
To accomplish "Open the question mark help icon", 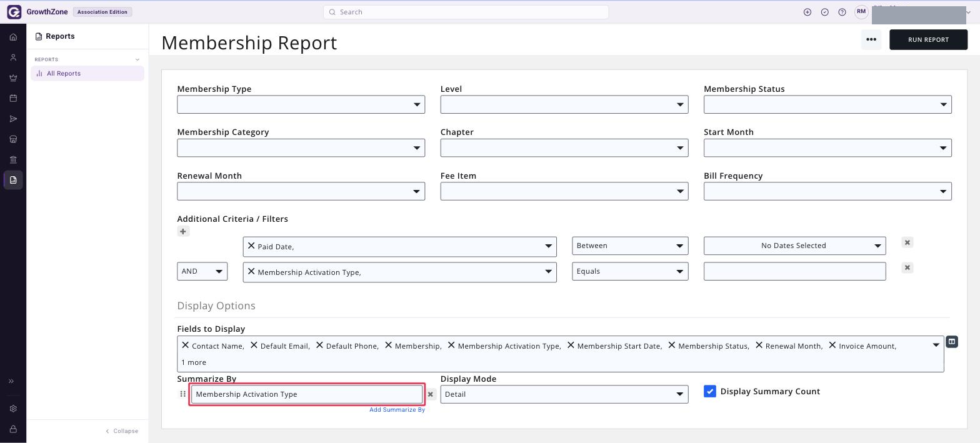I will pyautogui.click(x=842, y=12).
